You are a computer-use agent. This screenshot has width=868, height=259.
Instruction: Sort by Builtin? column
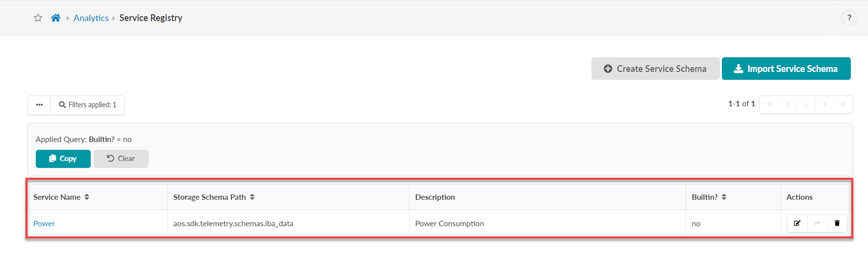[724, 197]
